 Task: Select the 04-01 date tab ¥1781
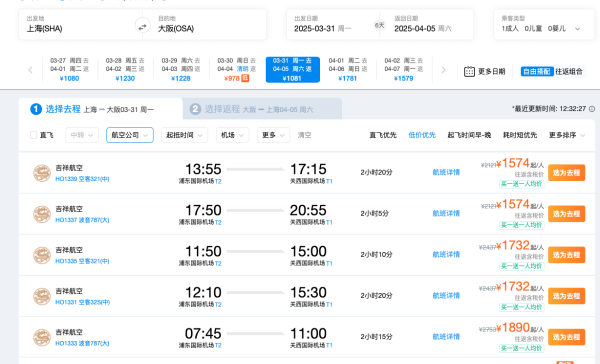[x=348, y=69]
